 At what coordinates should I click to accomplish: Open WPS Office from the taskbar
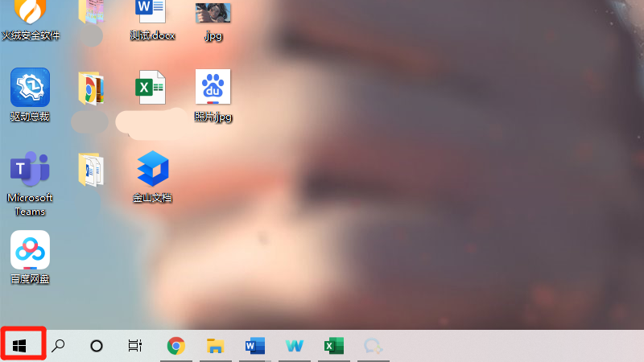[x=294, y=346]
